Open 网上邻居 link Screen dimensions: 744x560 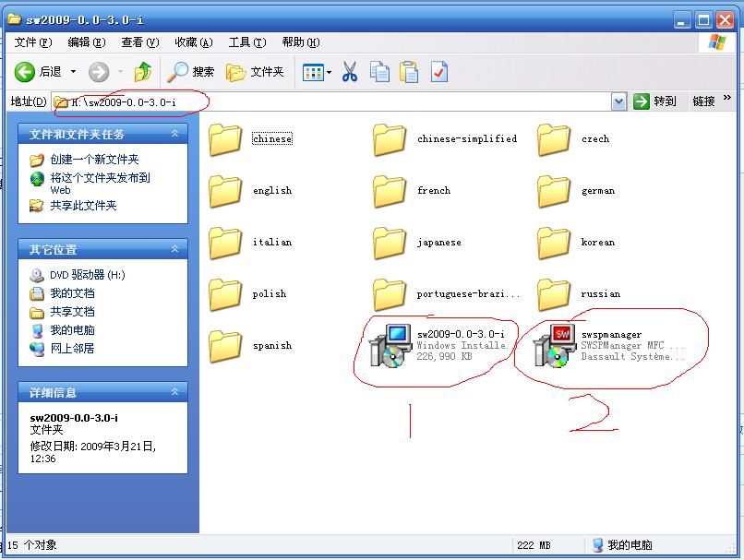click(x=72, y=349)
